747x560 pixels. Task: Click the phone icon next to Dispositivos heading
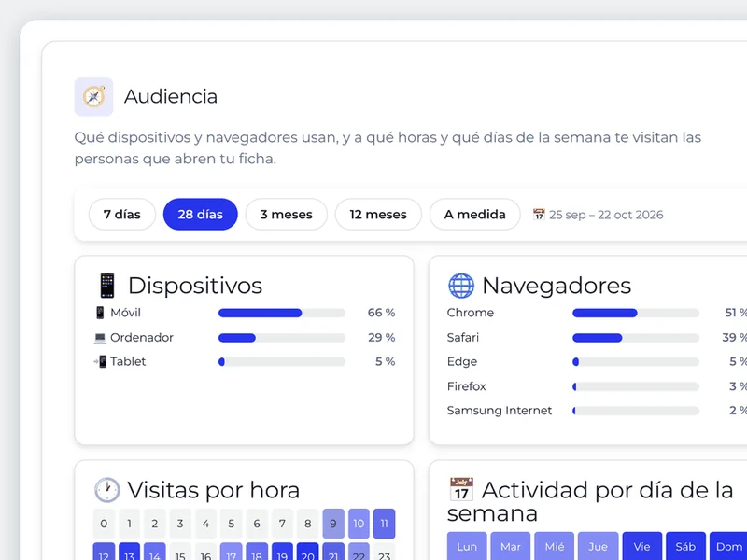point(107,286)
